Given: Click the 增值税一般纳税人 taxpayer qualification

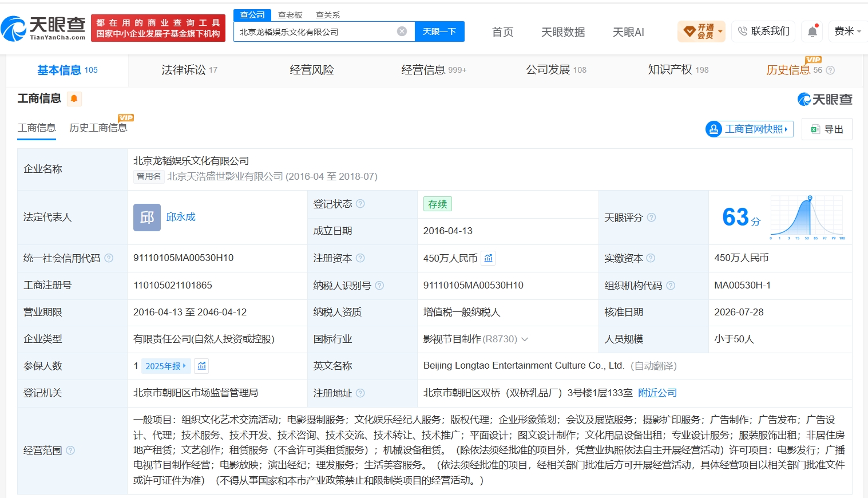Looking at the screenshot, I should point(462,312).
